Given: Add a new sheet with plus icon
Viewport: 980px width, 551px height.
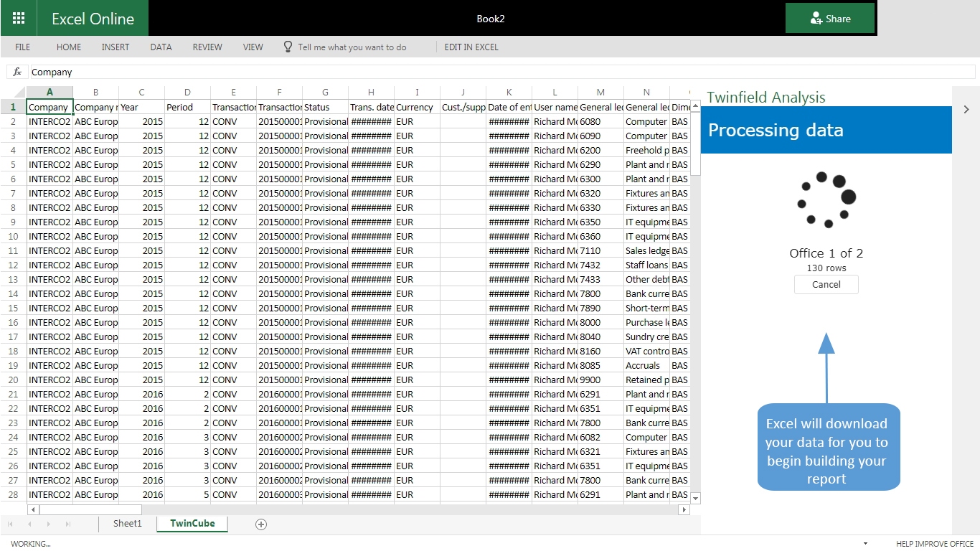Looking at the screenshot, I should click(261, 524).
